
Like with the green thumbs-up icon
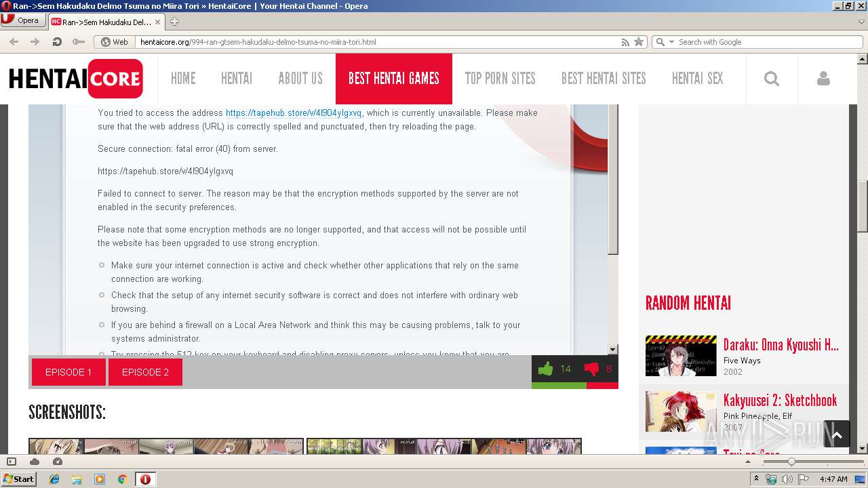coord(545,369)
